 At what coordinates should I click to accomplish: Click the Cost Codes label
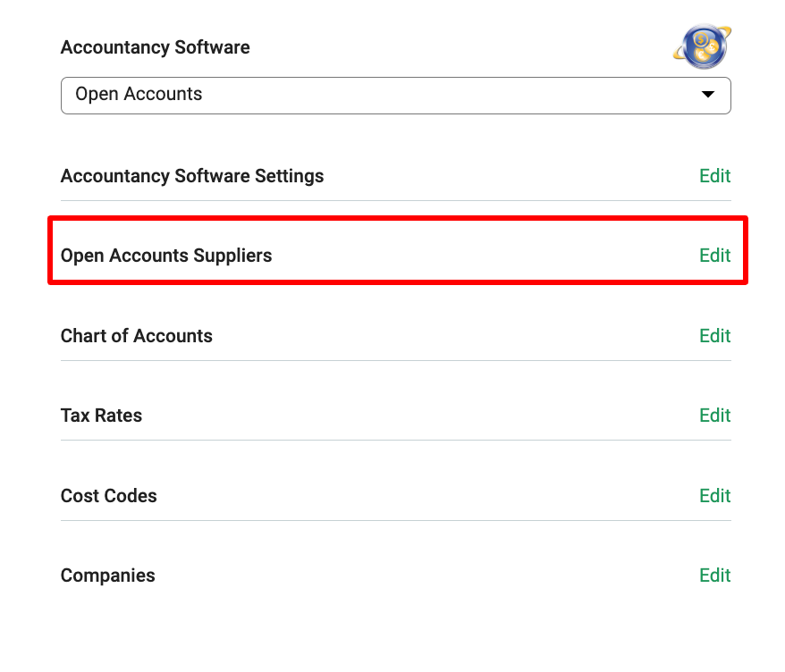(109, 496)
